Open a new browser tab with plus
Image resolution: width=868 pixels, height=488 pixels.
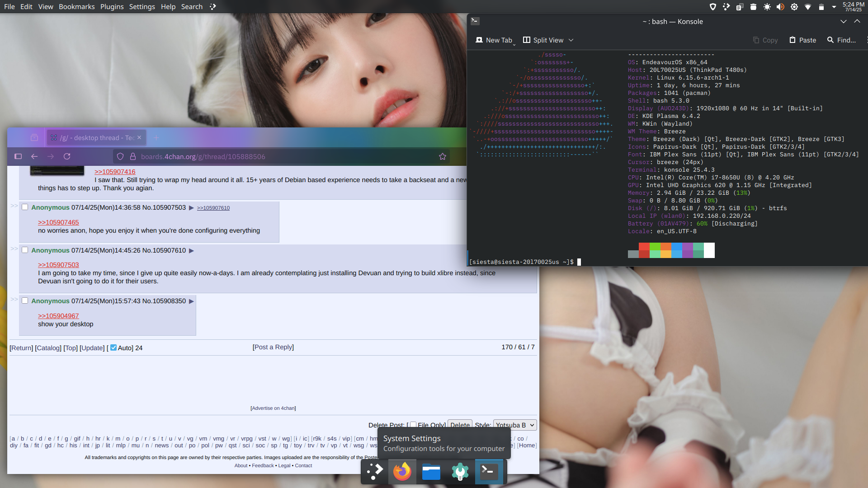[156, 138]
